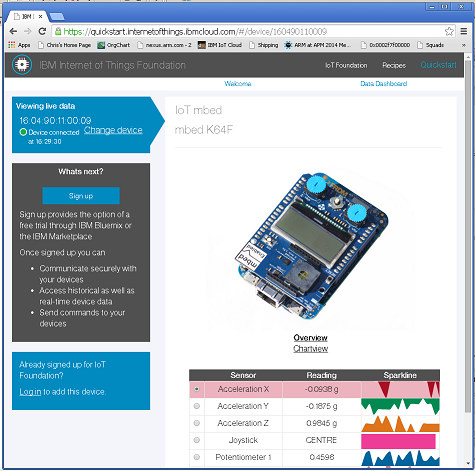Expand the bookmarks overflow chevron
This screenshot has height=471, width=475.
pyautogui.click(x=463, y=45)
